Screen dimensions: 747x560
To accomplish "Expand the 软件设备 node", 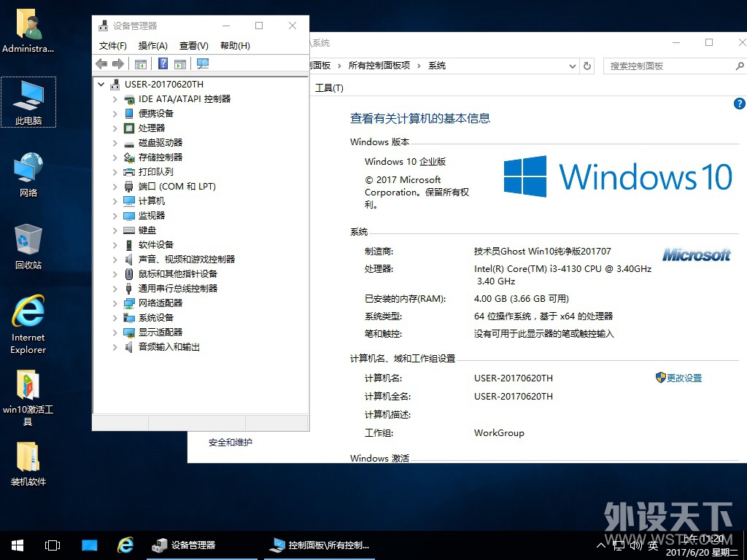I will pyautogui.click(x=115, y=245).
